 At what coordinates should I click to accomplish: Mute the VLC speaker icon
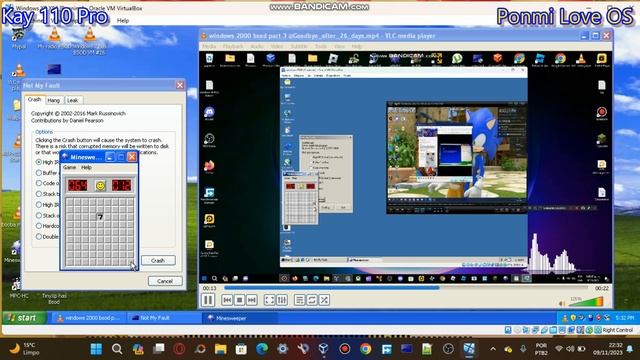coord(562,303)
